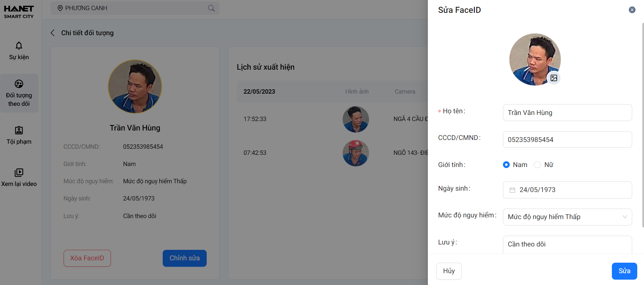
Task: Click the Hủy cancel button
Action: point(449,271)
